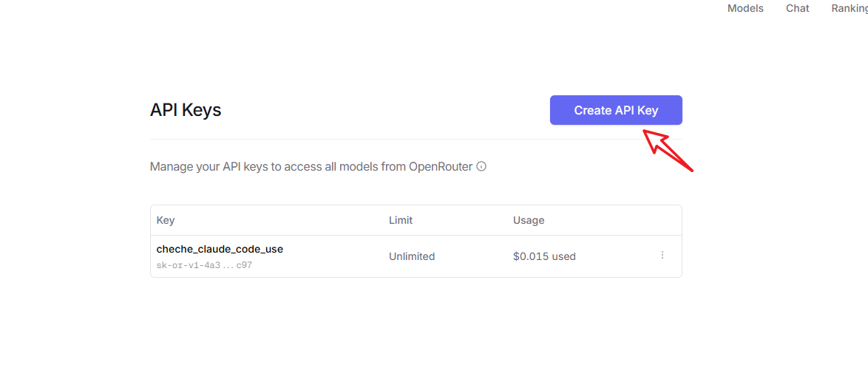Screen dimensions: 868x390
Task: Click the Limit column header
Action: (401, 220)
